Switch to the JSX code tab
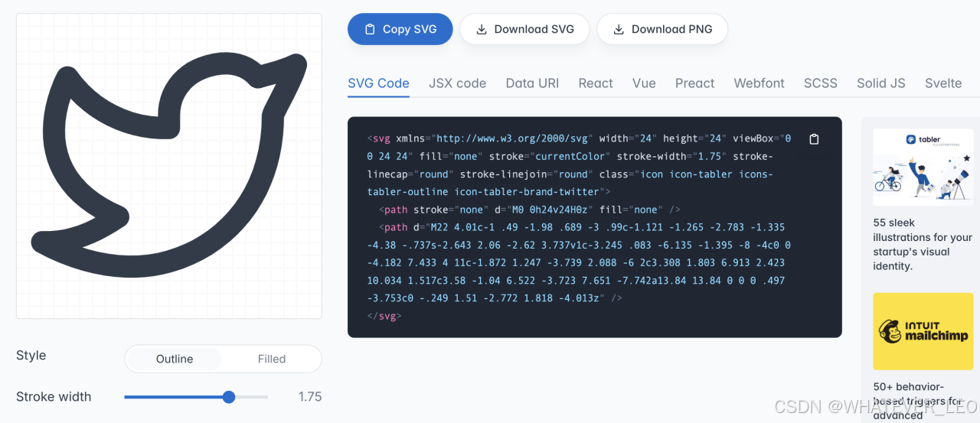 coord(457,83)
